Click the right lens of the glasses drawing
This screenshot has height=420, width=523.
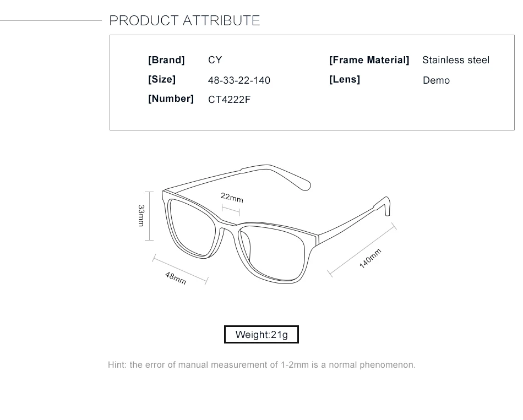273,253
